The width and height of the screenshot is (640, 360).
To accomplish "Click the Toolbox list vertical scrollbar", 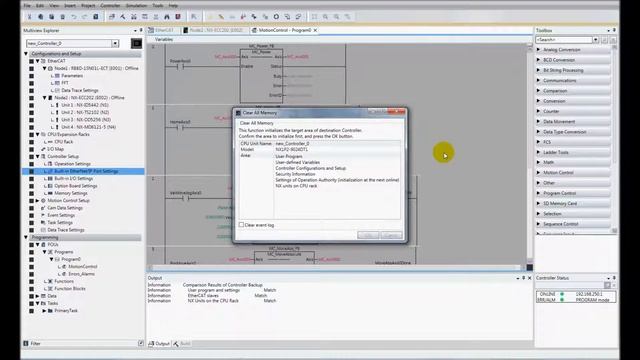I will pyautogui.click(x=614, y=139).
